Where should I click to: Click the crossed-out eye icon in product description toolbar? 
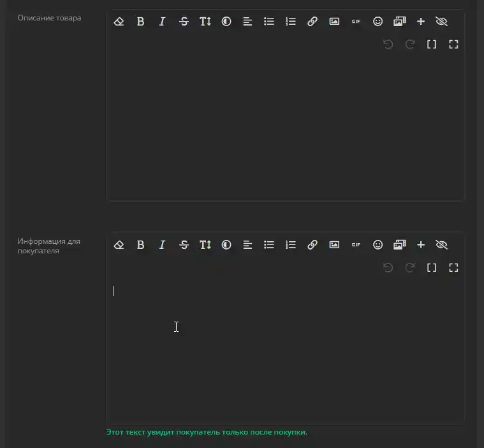(441, 22)
